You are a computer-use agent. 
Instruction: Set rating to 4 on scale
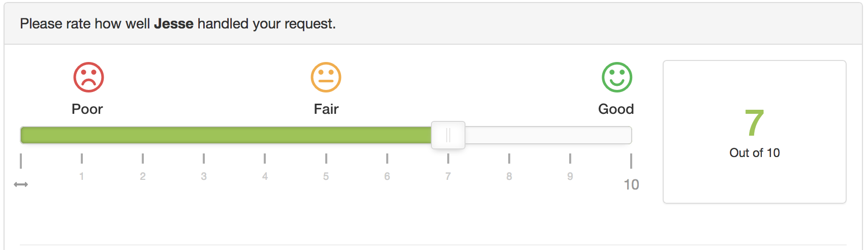[x=265, y=176]
